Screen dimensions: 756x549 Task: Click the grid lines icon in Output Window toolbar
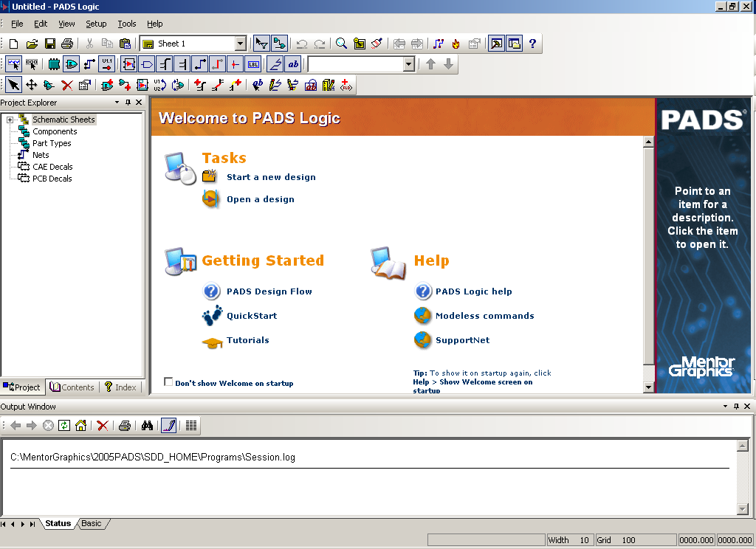(191, 426)
